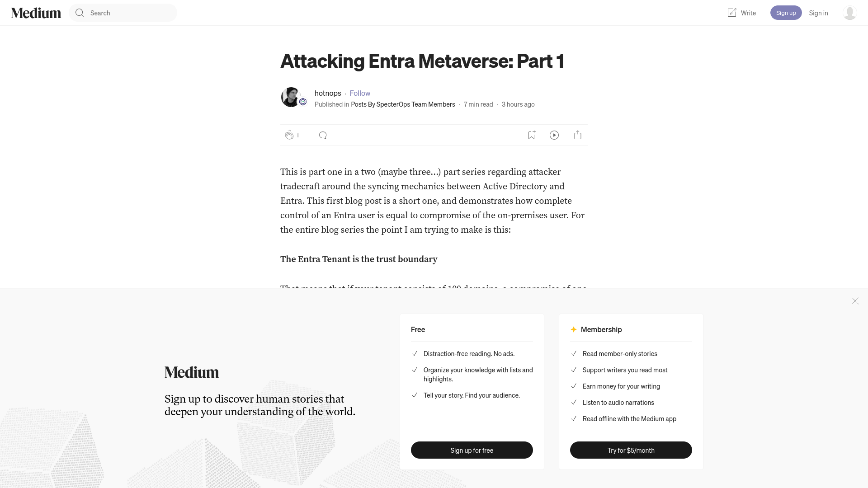868x488 pixels.
Task: Click the listen/audio play icon
Action: pyautogui.click(x=554, y=135)
